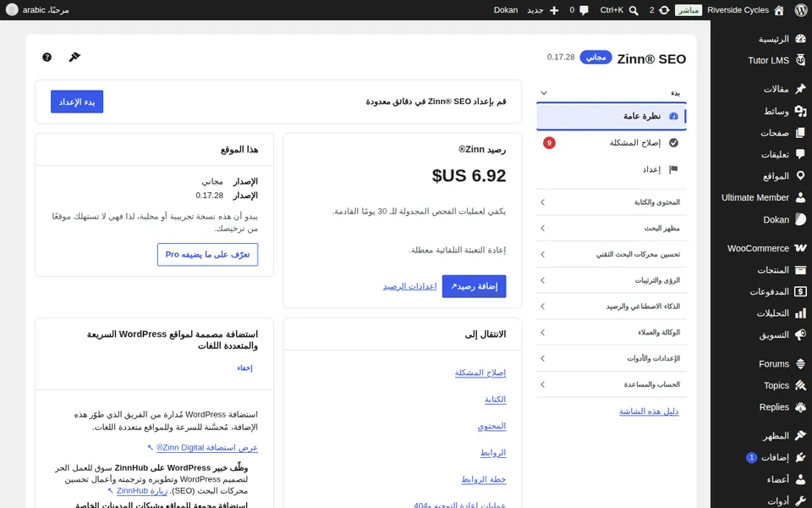Expand the المحتوى والكتابة section
Screen dimensions: 812x508
click(611, 202)
